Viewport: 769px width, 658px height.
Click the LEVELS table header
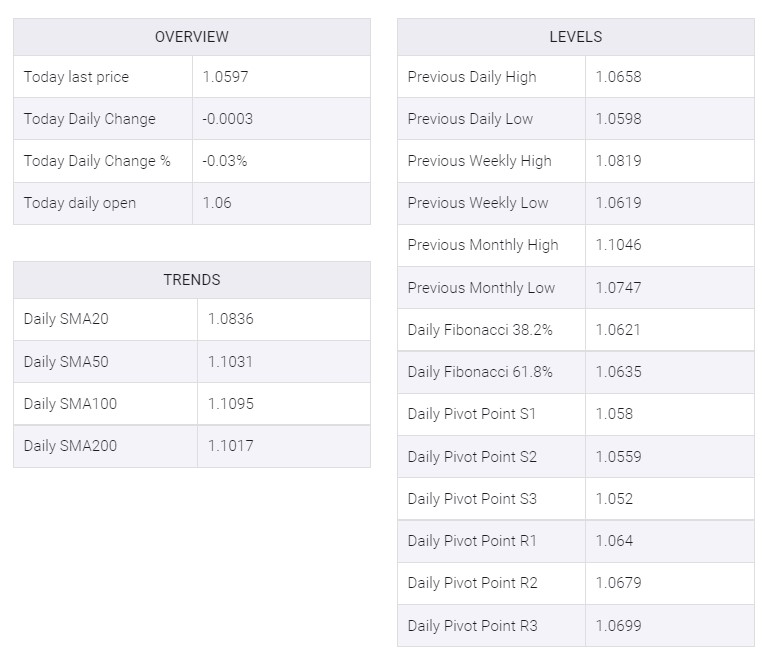pos(576,37)
